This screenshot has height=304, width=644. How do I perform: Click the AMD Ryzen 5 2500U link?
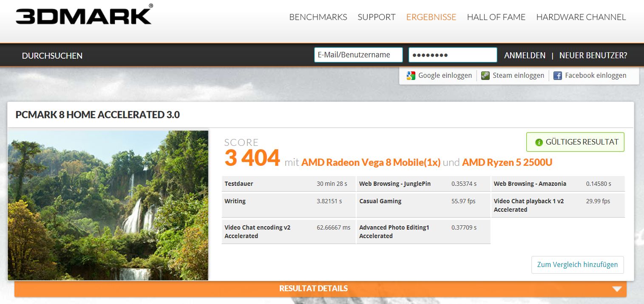pyautogui.click(x=507, y=162)
